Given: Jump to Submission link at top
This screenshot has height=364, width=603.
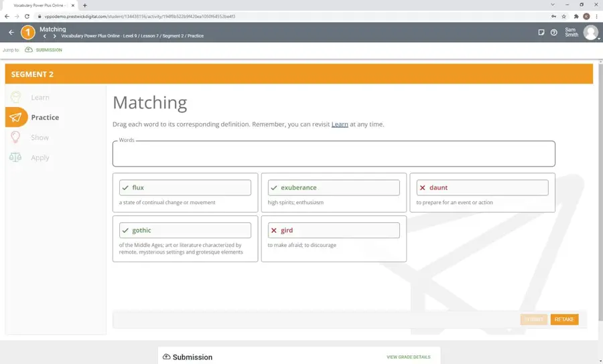Looking at the screenshot, I should tap(48, 50).
